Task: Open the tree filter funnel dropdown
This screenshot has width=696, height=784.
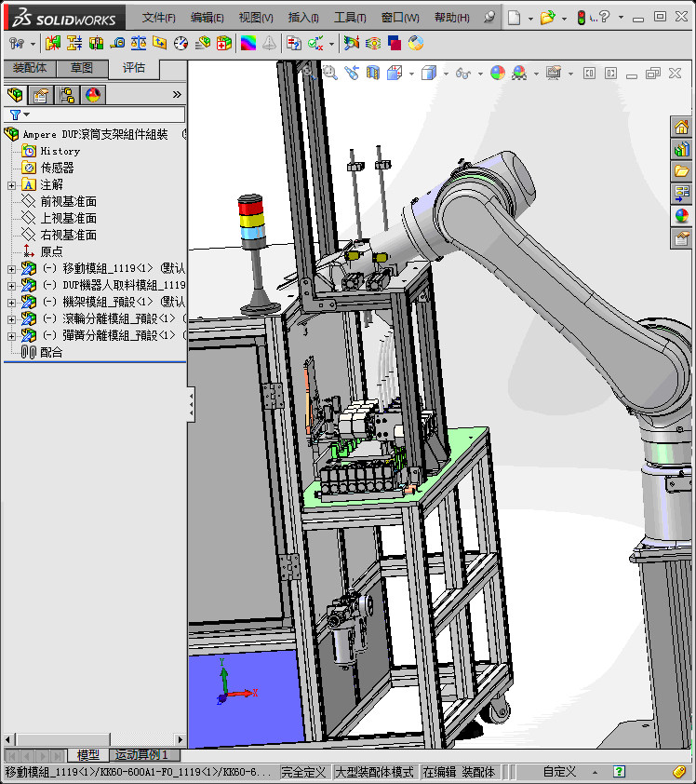Action: coord(20,115)
